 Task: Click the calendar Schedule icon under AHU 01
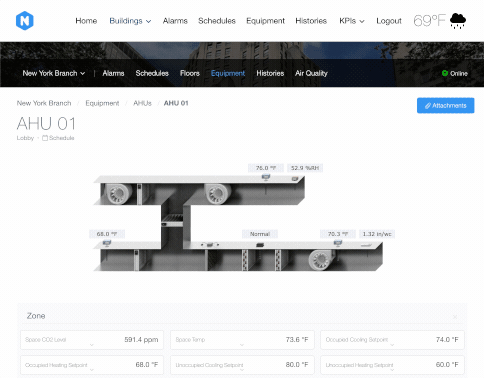tap(45, 138)
